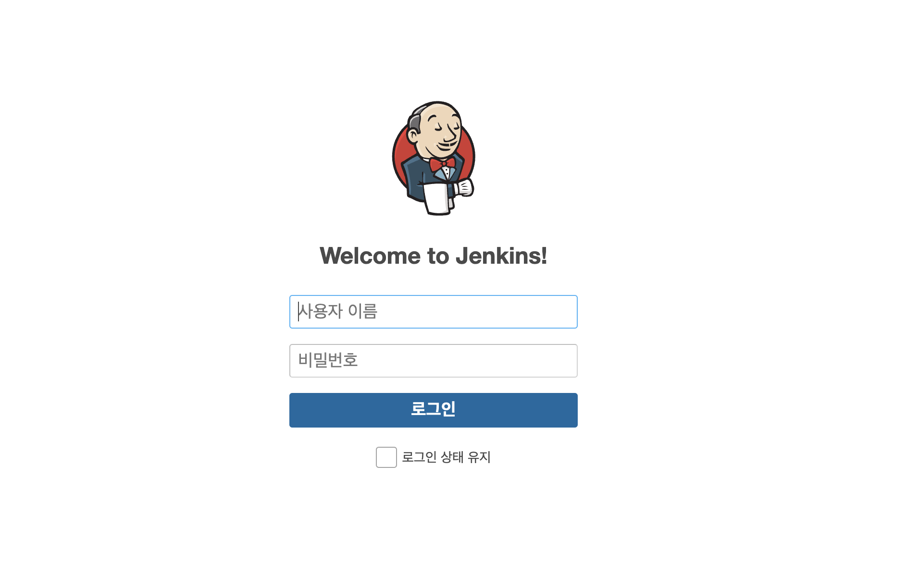This screenshot has width=919, height=588.
Task: Click into the 비밀번호 password field
Action: pyautogui.click(x=433, y=361)
